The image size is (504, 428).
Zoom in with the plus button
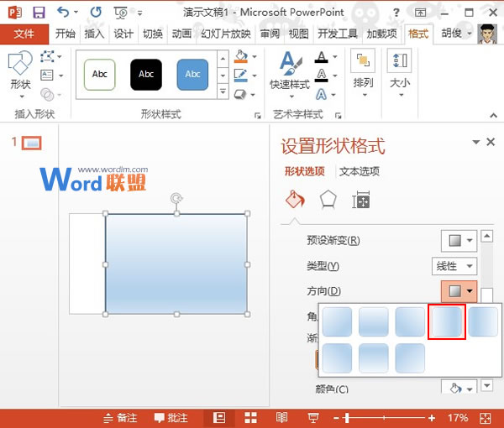432,418
